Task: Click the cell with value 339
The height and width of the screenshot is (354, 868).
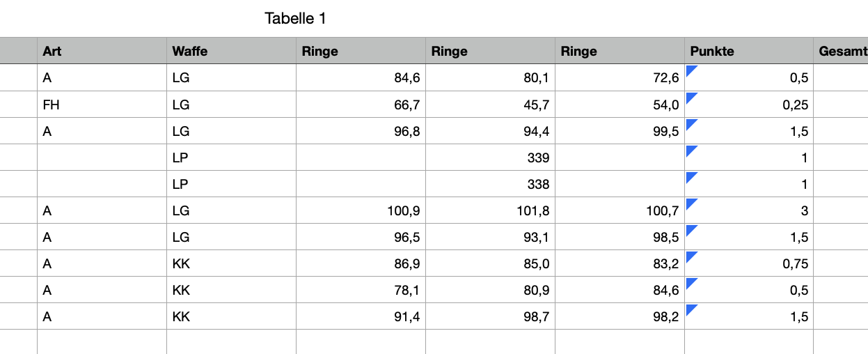Action: pyautogui.click(x=490, y=157)
